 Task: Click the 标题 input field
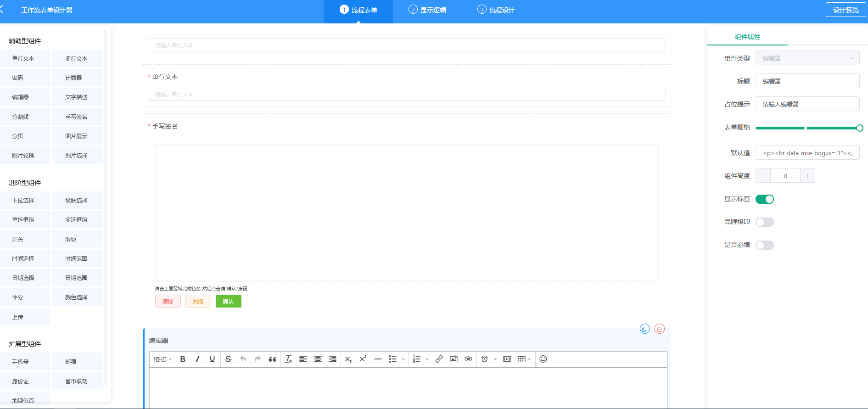807,81
